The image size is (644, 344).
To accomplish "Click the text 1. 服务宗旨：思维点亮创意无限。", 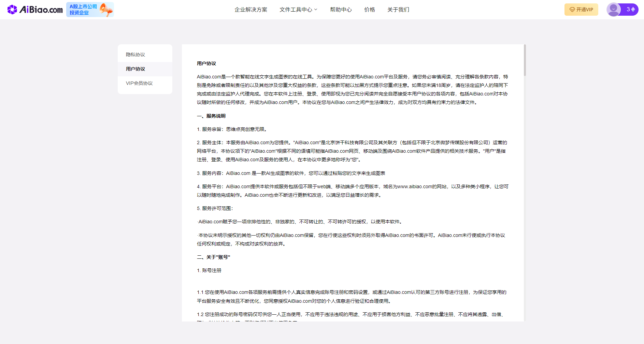I will pos(233,129).
